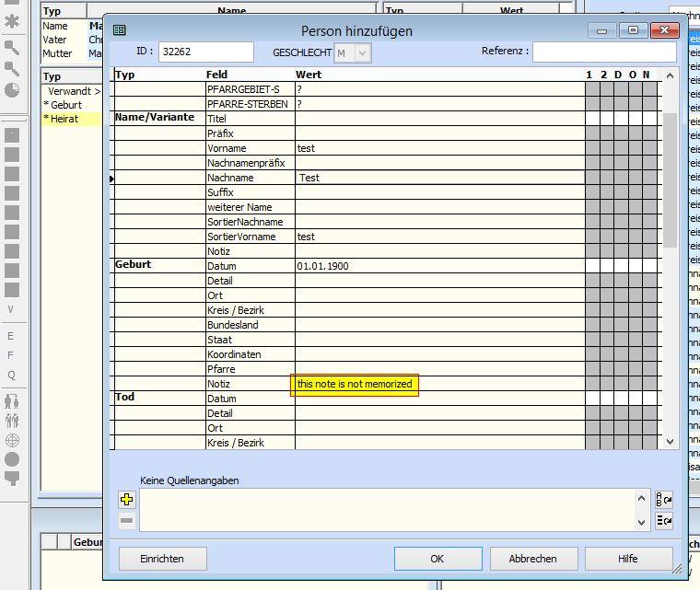Toggle the D flag in the Tod Datum row
This screenshot has width=700, height=590.
(x=621, y=399)
